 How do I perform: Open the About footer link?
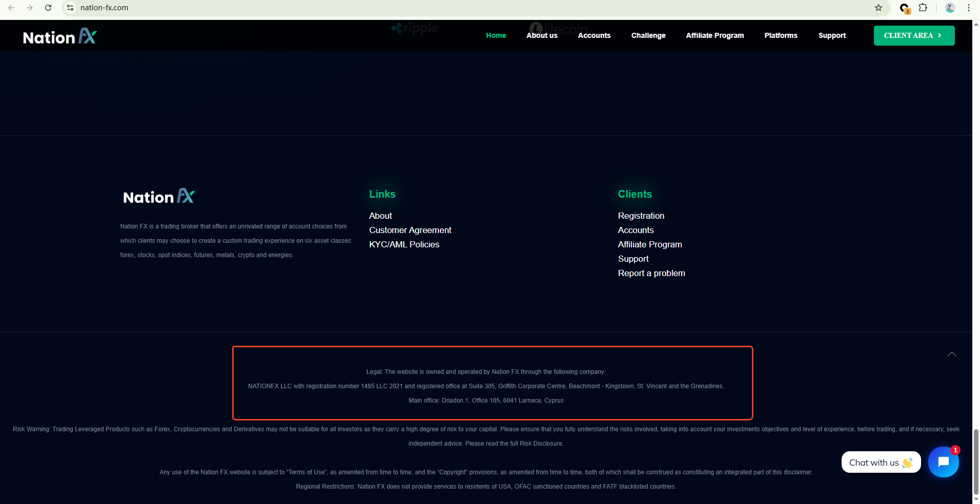click(x=380, y=216)
